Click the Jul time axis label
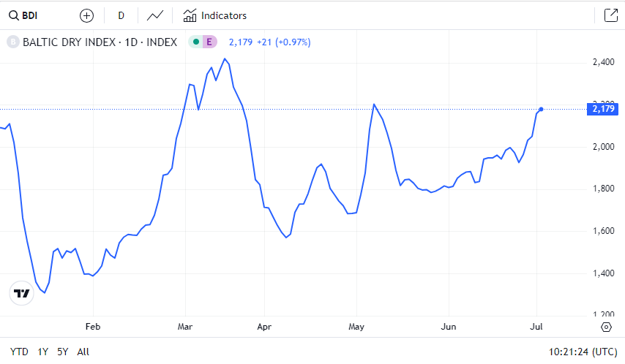The height and width of the screenshot is (364, 625). 536,327
